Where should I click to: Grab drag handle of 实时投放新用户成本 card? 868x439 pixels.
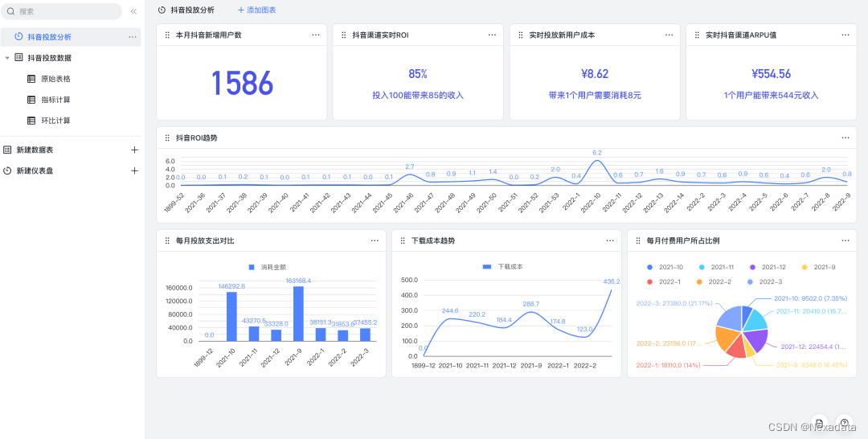coord(520,35)
